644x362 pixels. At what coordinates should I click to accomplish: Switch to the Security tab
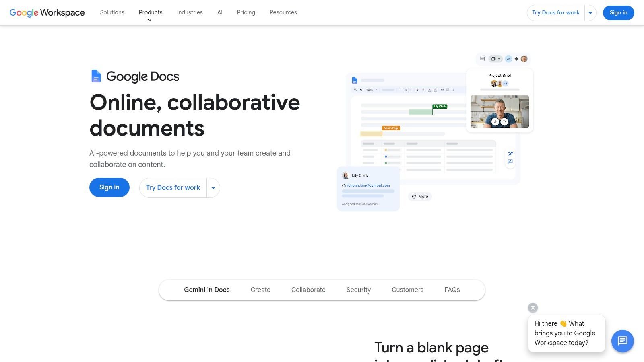359,290
